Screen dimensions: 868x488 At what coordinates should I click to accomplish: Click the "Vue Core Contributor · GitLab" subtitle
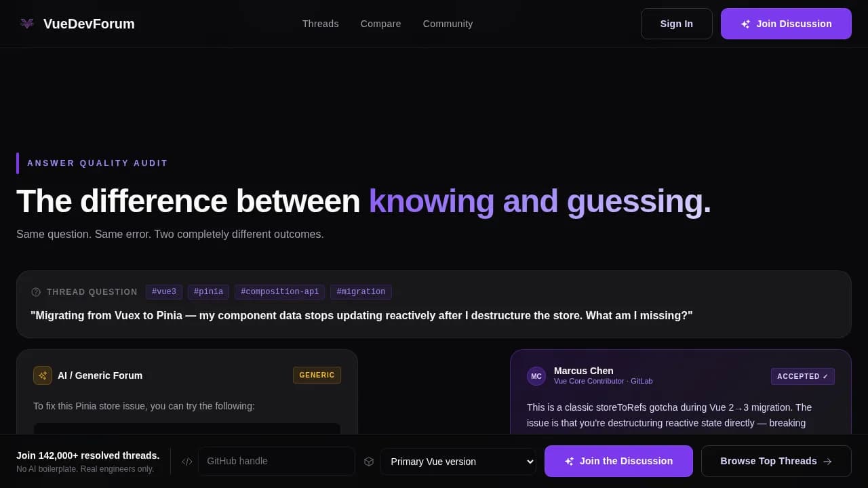coord(604,381)
